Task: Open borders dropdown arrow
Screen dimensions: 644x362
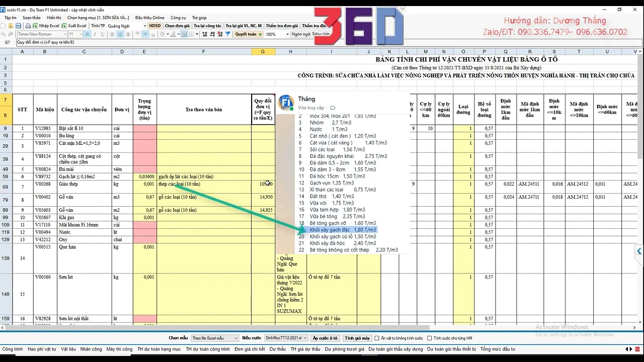Action: (x=197, y=34)
